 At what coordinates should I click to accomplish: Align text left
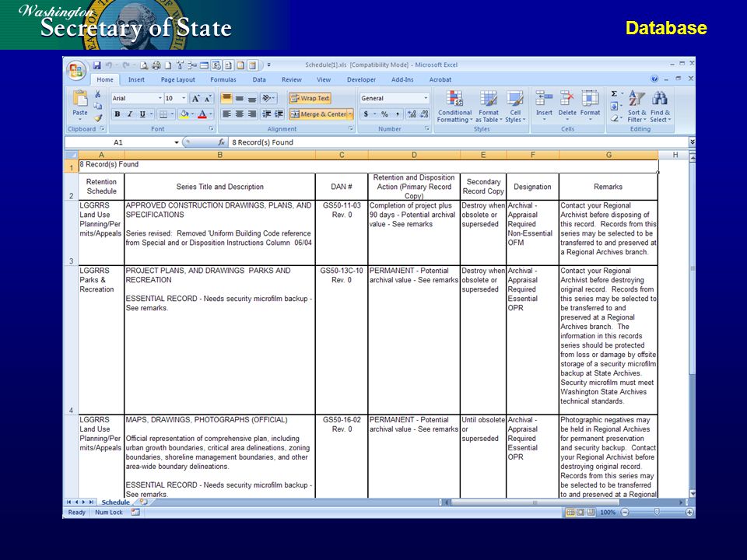tap(226, 114)
